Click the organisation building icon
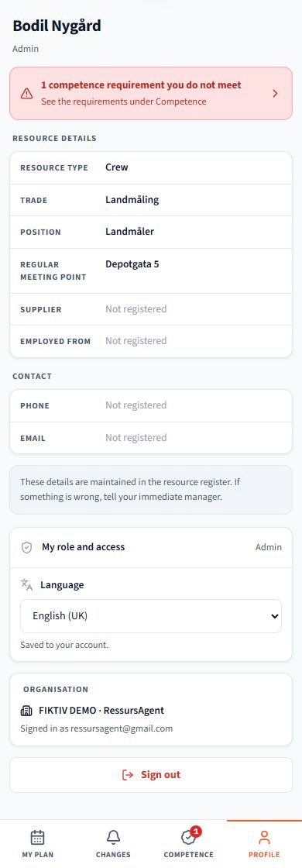 coord(26,710)
